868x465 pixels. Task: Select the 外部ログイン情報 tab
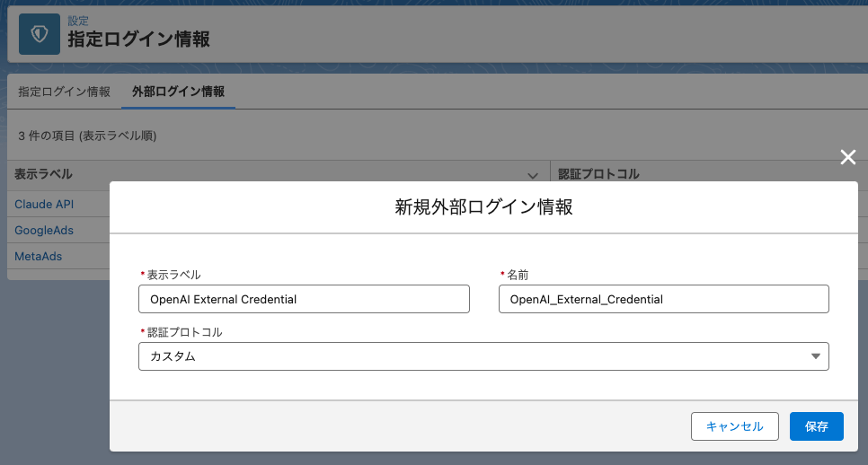point(178,92)
